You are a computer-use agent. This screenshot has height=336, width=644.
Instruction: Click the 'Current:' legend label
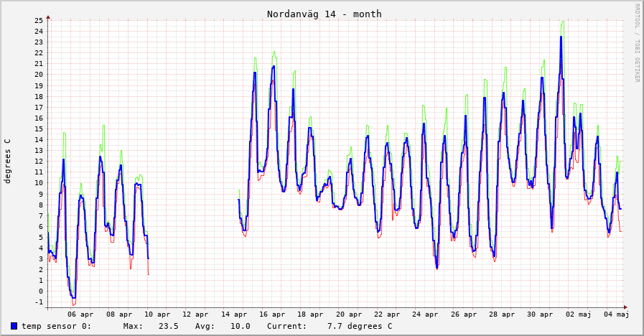(x=286, y=326)
